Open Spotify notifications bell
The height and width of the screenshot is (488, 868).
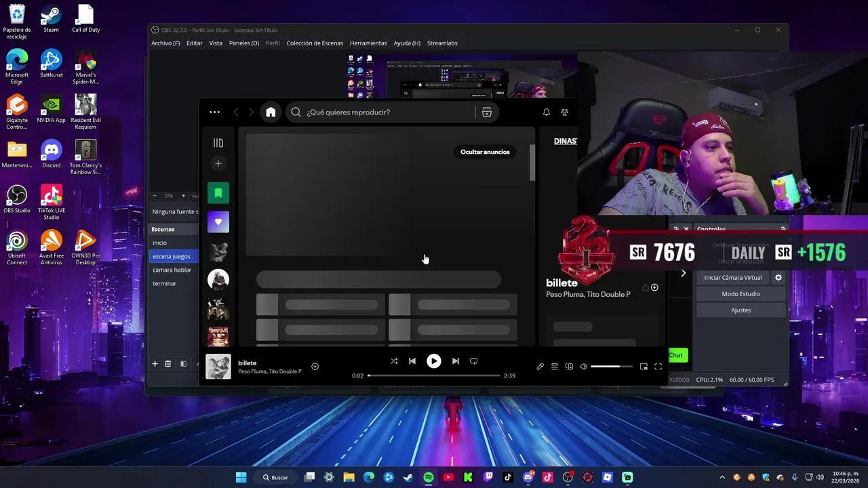pos(546,112)
